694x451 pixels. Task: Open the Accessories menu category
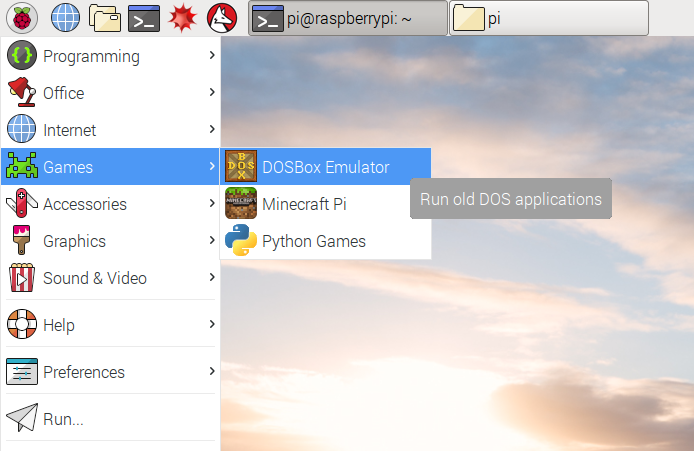pyautogui.click(x=110, y=204)
